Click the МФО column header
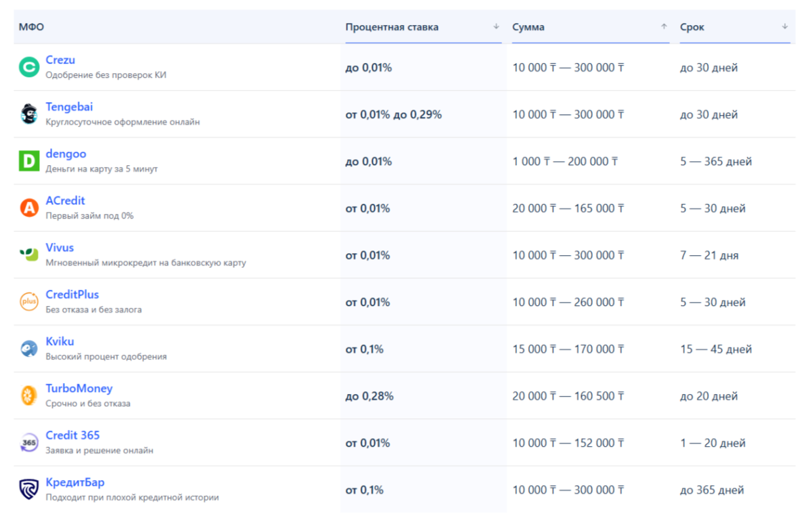The height and width of the screenshot is (522, 812). (x=31, y=27)
